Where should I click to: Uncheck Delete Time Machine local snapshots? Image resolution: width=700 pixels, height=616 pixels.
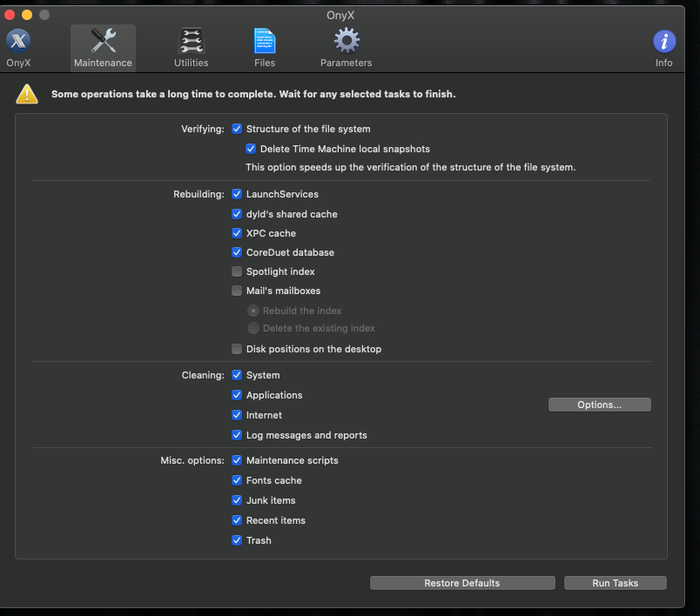pyautogui.click(x=251, y=149)
